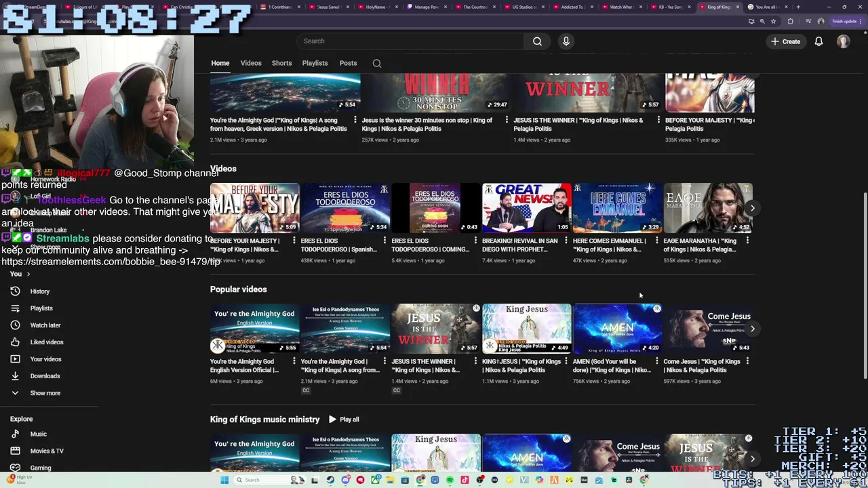Click the Windows Start button
Image resolution: width=868 pixels, height=488 pixels.
click(x=224, y=480)
